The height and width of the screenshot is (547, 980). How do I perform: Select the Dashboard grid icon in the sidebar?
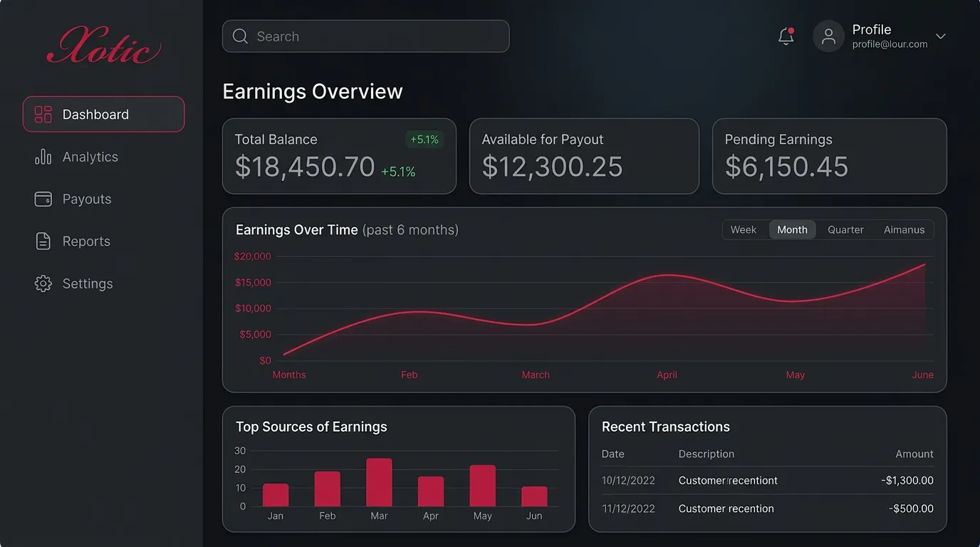[x=43, y=113]
